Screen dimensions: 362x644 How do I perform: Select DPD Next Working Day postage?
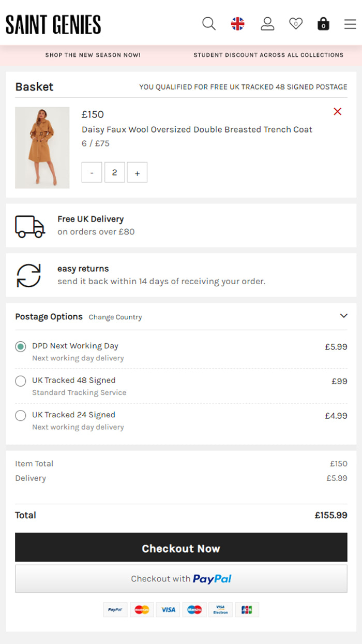[x=21, y=347]
